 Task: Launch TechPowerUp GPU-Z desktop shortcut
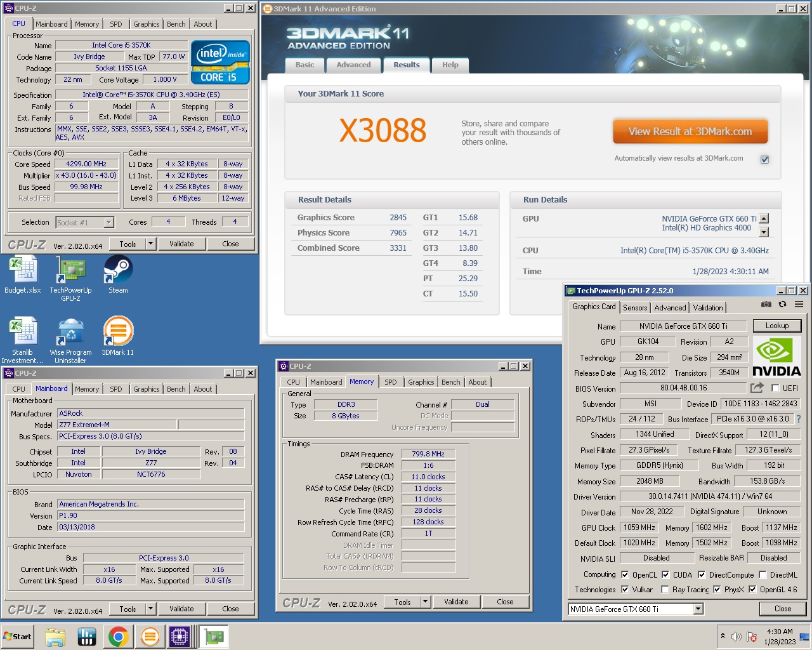(70, 278)
